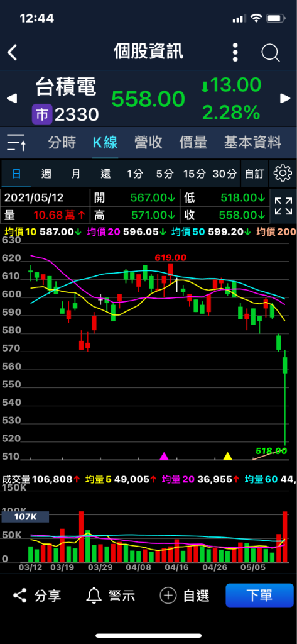Tap the alert bell icon
Viewport: 297px width, 644px height.
[x=94, y=595]
